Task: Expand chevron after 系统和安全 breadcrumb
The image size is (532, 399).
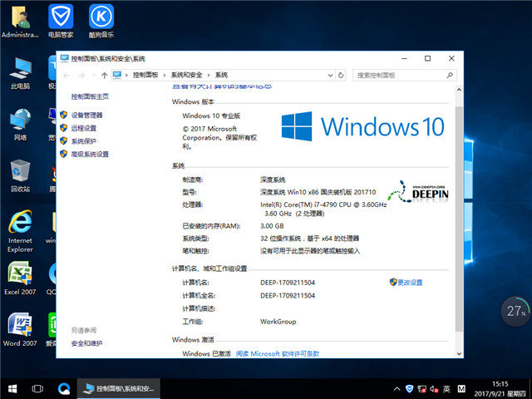Action: click(x=209, y=75)
